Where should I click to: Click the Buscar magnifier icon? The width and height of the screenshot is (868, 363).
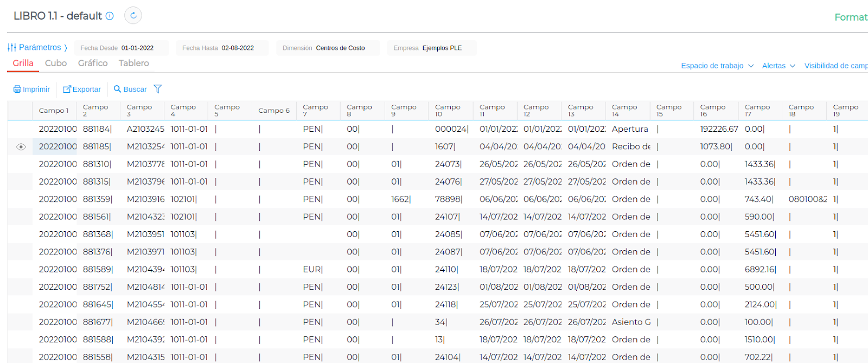pos(117,89)
